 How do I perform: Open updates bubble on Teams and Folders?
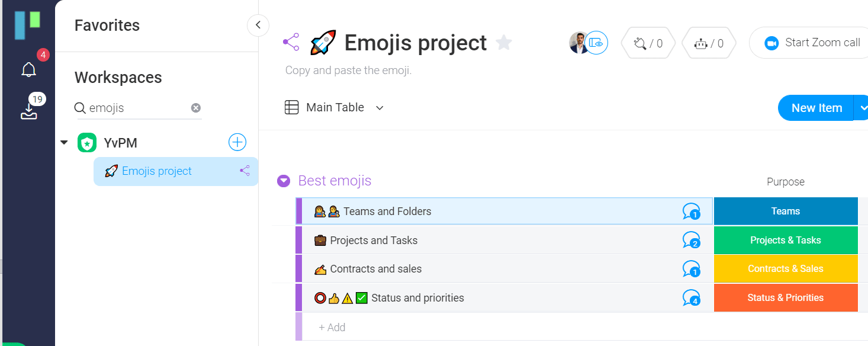[x=692, y=211]
